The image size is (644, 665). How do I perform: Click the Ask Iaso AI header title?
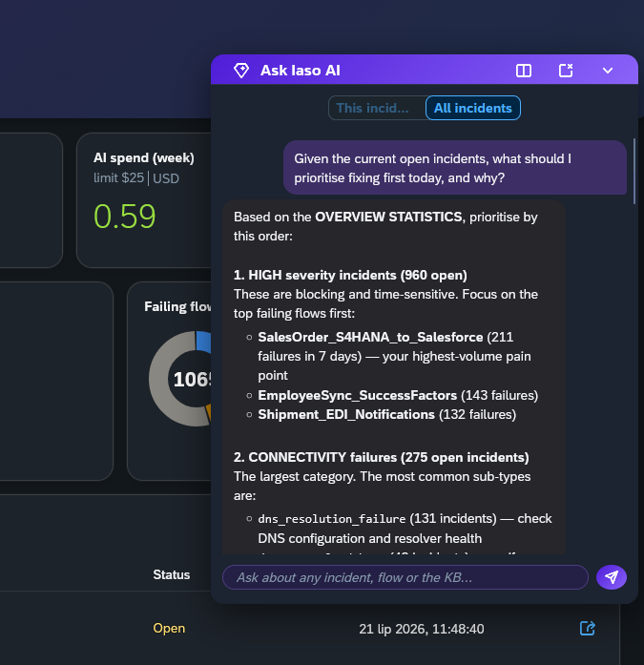[301, 71]
